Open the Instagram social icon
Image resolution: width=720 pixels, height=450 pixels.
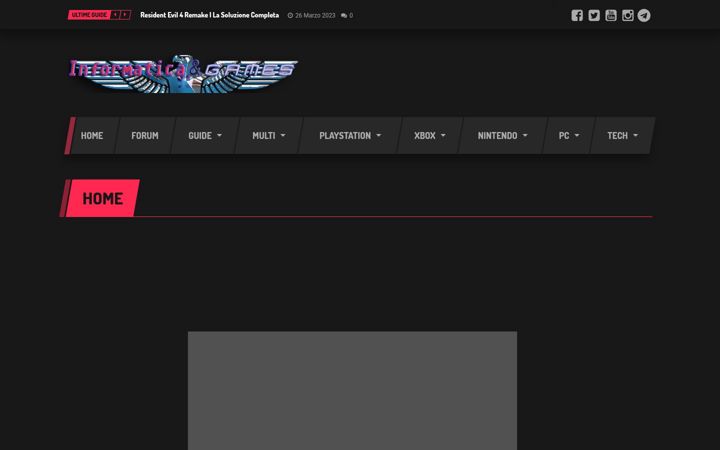point(627,16)
